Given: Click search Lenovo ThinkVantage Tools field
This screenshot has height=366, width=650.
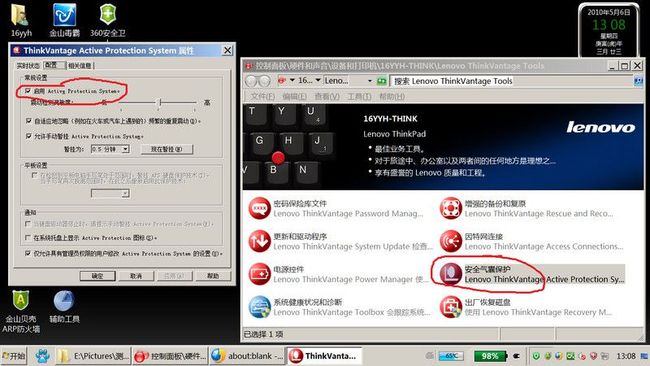Looking at the screenshot, I should (x=512, y=81).
